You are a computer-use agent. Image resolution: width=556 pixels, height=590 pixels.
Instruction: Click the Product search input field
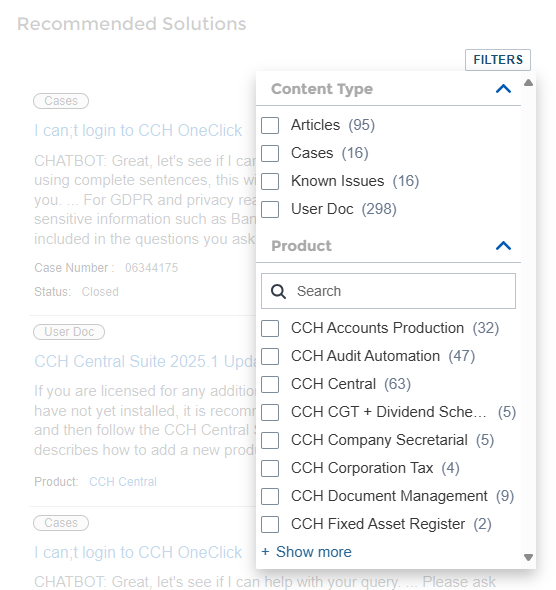pos(388,291)
